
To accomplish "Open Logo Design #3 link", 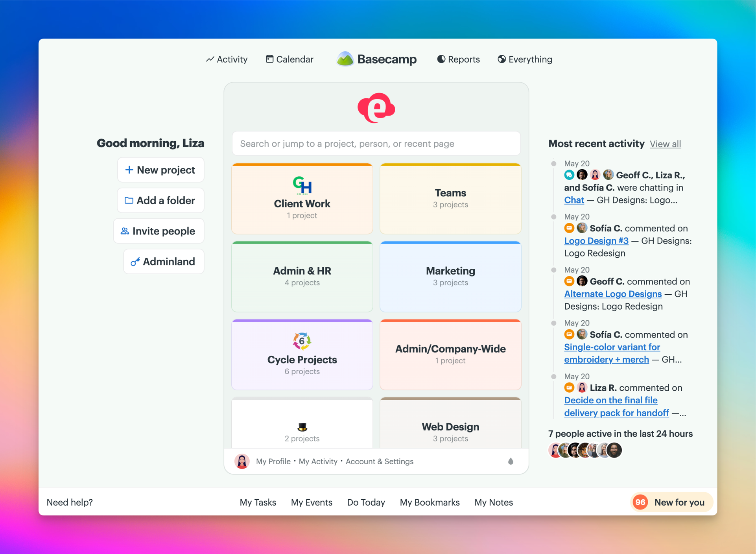I will pyautogui.click(x=596, y=241).
